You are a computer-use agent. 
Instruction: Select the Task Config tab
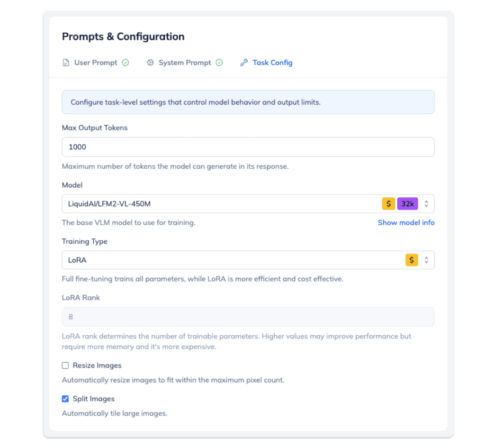pyautogui.click(x=272, y=62)
